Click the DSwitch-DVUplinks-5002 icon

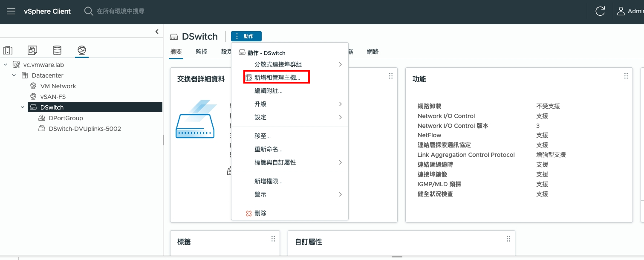(x=42, y=129)
